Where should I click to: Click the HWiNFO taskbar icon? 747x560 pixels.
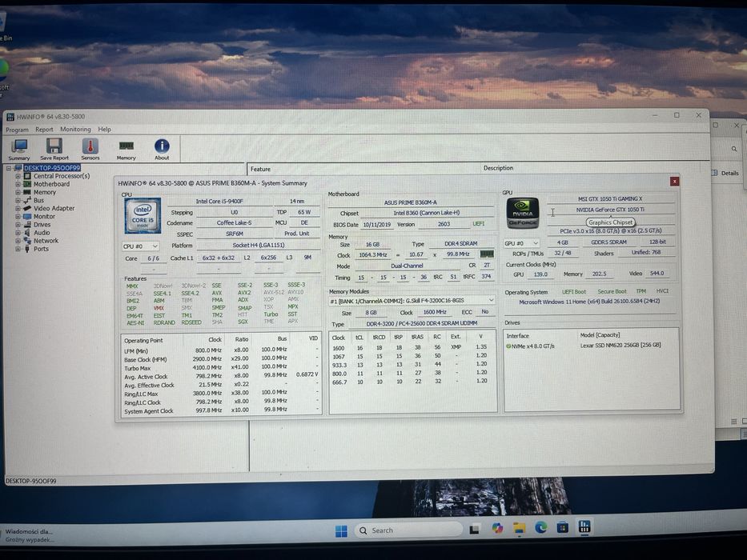(x=584, y=526)
